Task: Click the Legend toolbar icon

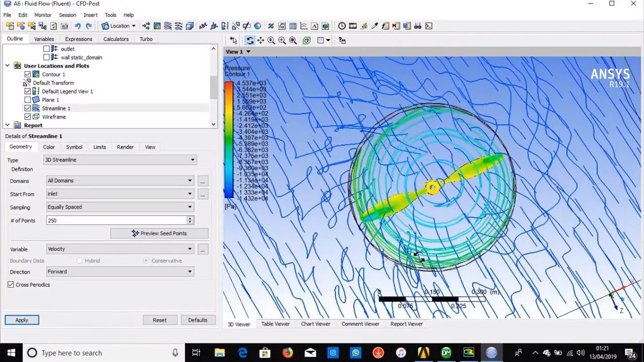Action: [225, 26]
